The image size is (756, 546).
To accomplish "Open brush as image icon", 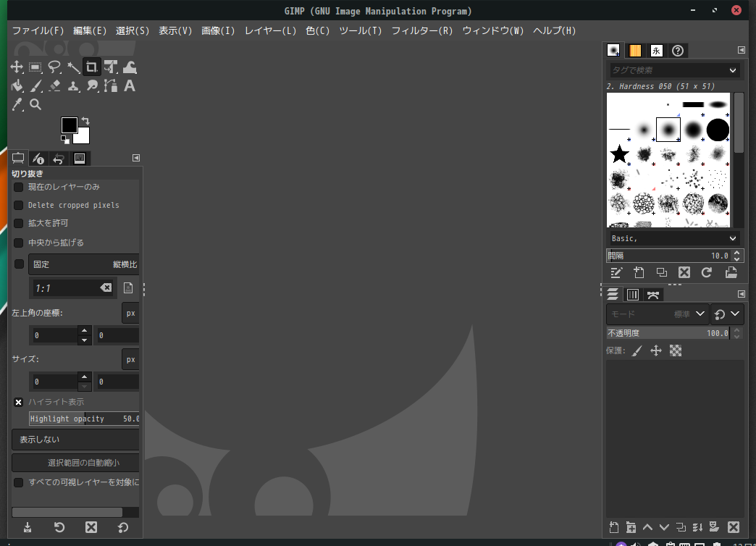I will pyautogui.click(x=731, y=272).
